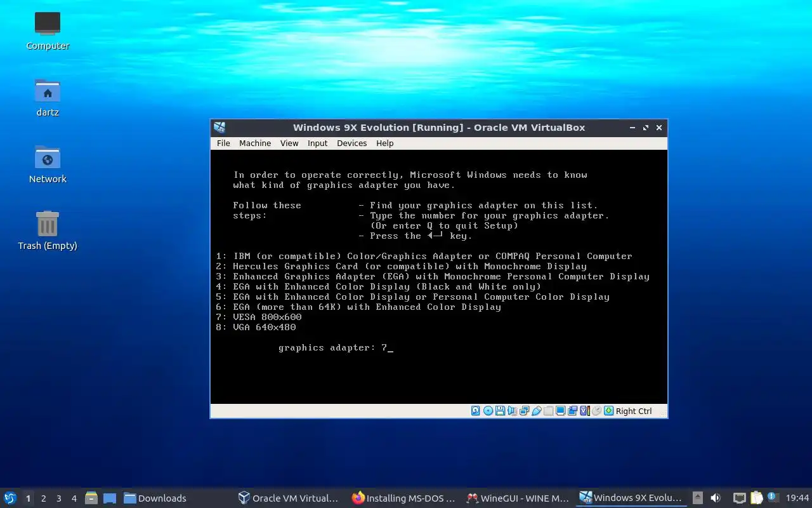Click the 'VGA 640x480' option line
This screenshot has height=508, width=812.
click(256, 327)
